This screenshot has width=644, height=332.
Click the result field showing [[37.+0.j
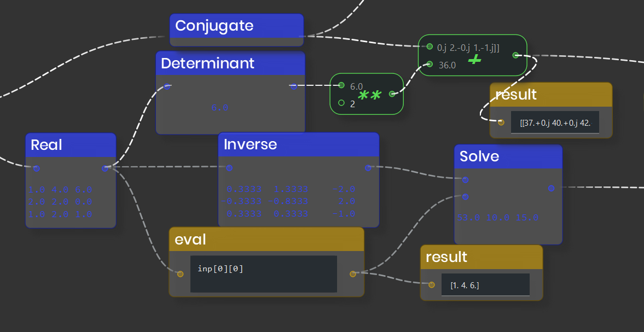click(555, 123)
